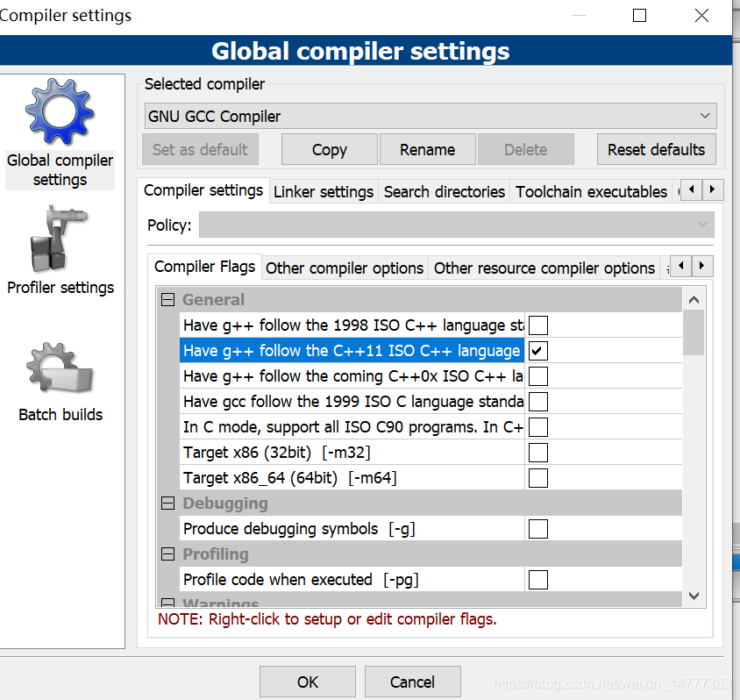The height and width of the screenshot is (700, 740).
Task: Click Set as default button
Action: point(200,150)
